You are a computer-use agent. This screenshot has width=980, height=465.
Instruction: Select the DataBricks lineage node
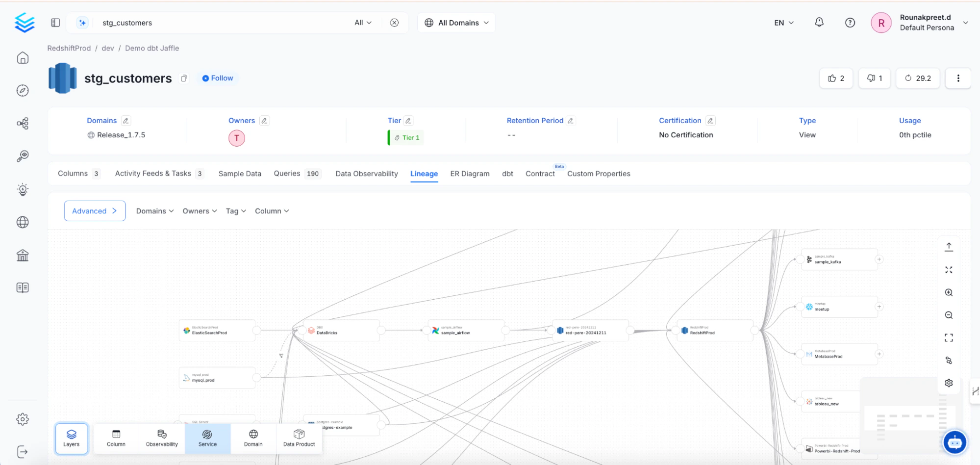(342, 331)
